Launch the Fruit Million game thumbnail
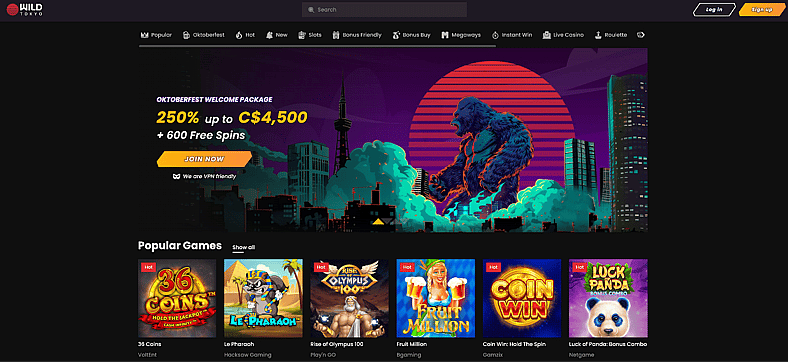The width and height of the screenshot is (788, 362). point(436,298)
